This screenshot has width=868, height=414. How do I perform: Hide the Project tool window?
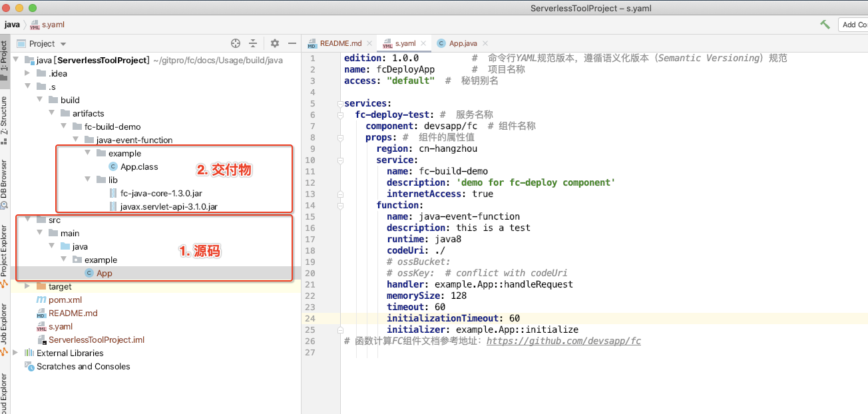pyautogui.click(x=292, y=43)
